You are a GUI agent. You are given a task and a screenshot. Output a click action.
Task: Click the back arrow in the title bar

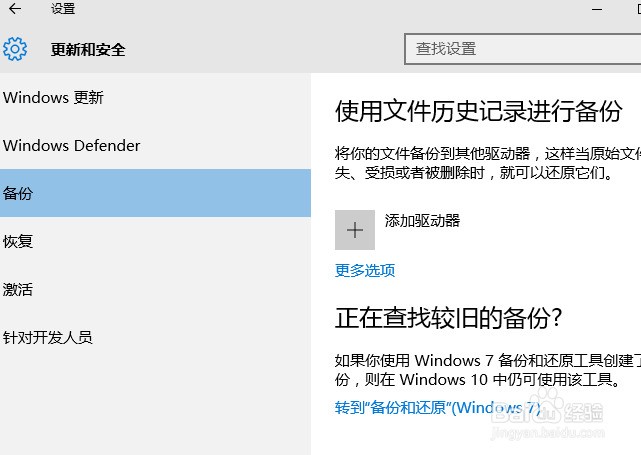14,9
